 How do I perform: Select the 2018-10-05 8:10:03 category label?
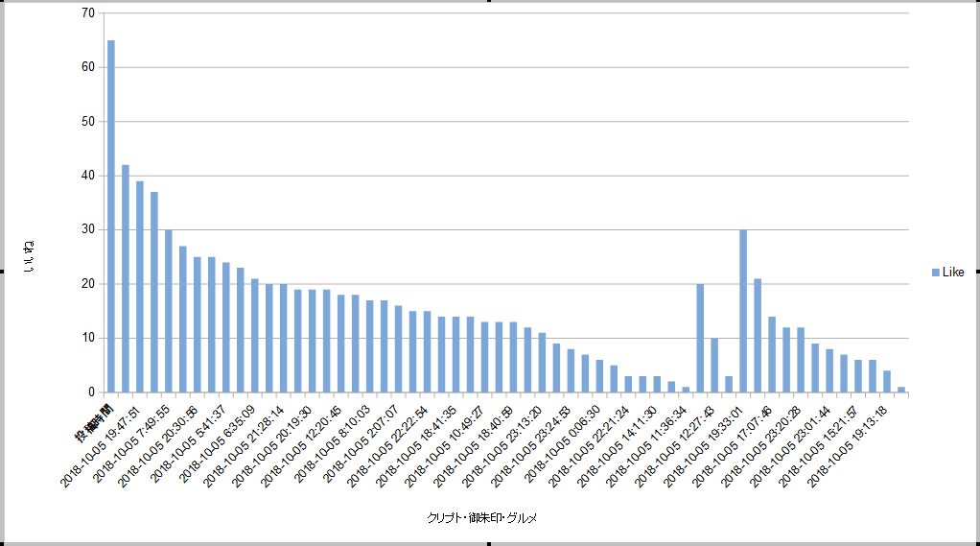(x=332, y=444)
